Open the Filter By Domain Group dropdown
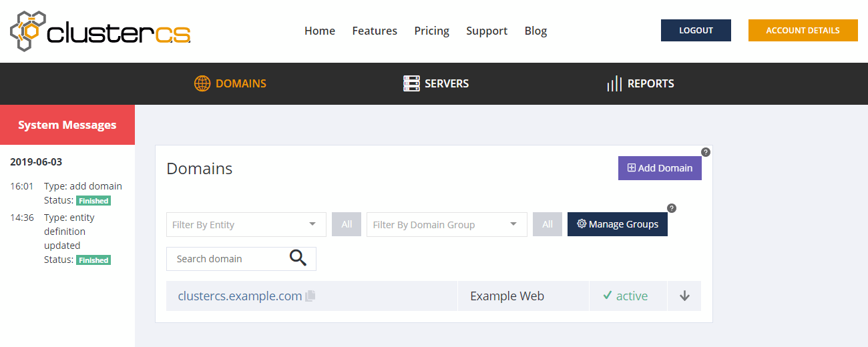Screen dimensions: 868x347 pyautogui.click(x=446, y=224)
